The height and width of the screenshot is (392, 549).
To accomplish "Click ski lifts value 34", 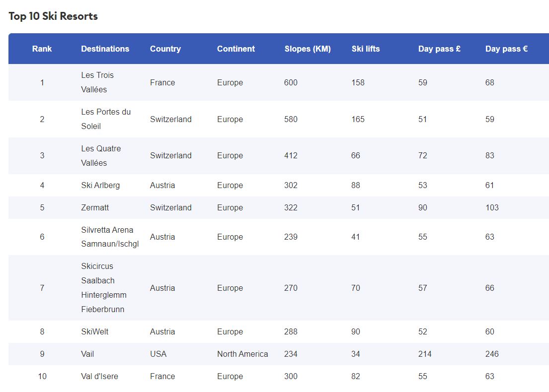I will [x=356, y=354].
